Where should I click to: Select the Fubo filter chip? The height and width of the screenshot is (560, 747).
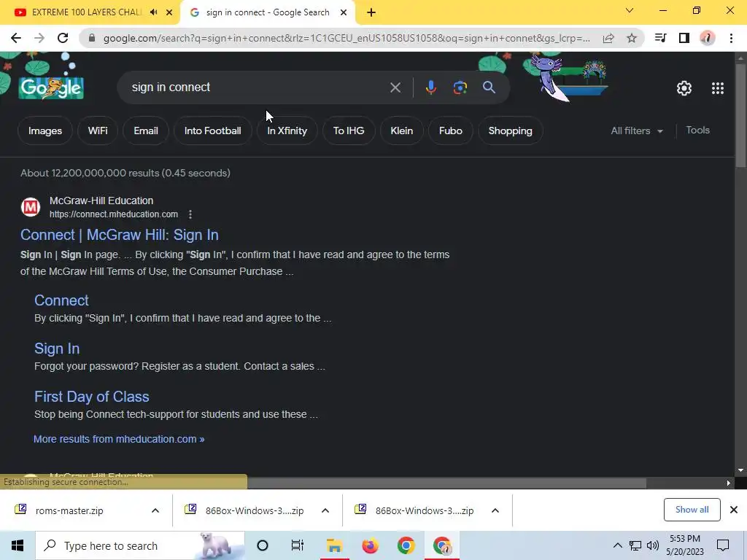(x=451, y=131)
